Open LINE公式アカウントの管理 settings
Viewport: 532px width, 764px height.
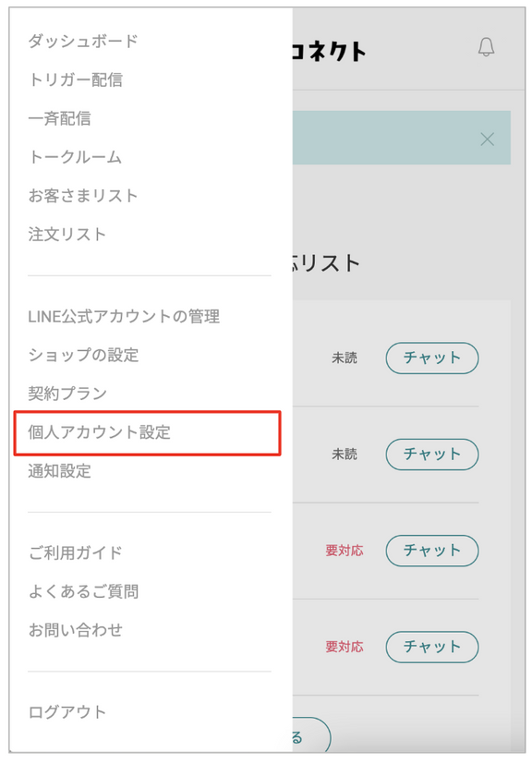(x=124, y=317)
